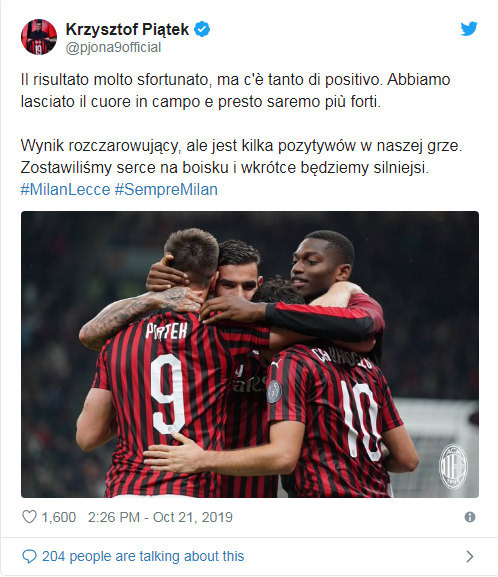The image size is (498, 577).
Task: Click the @pjona9official handle
Action: pos(113,47)
